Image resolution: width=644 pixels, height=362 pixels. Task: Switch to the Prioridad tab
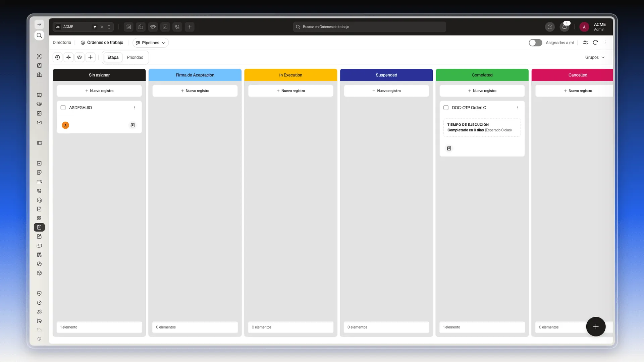point(135,57)
